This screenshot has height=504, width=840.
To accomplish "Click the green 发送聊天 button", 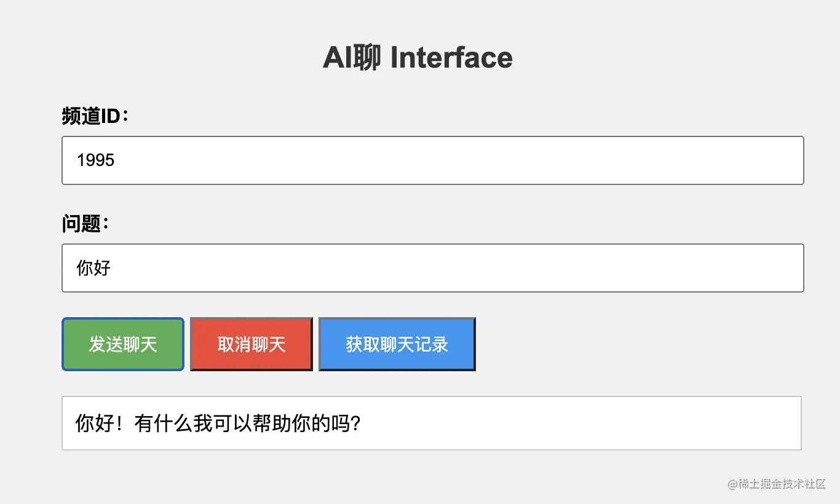I will [x=123, y=344].
